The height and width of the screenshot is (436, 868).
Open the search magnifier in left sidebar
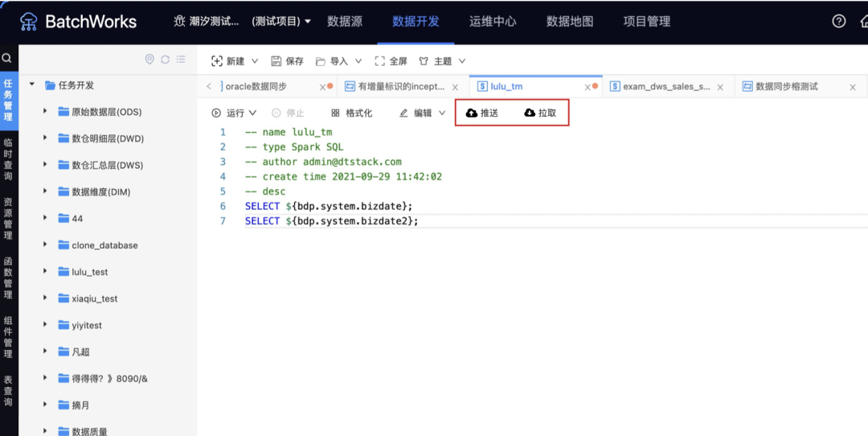click(x=7, y=59)
